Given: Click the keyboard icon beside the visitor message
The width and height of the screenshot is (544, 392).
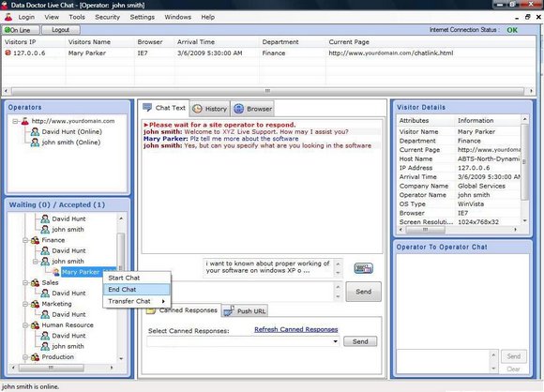Looking at the screenshot, I should coord(363,268).
